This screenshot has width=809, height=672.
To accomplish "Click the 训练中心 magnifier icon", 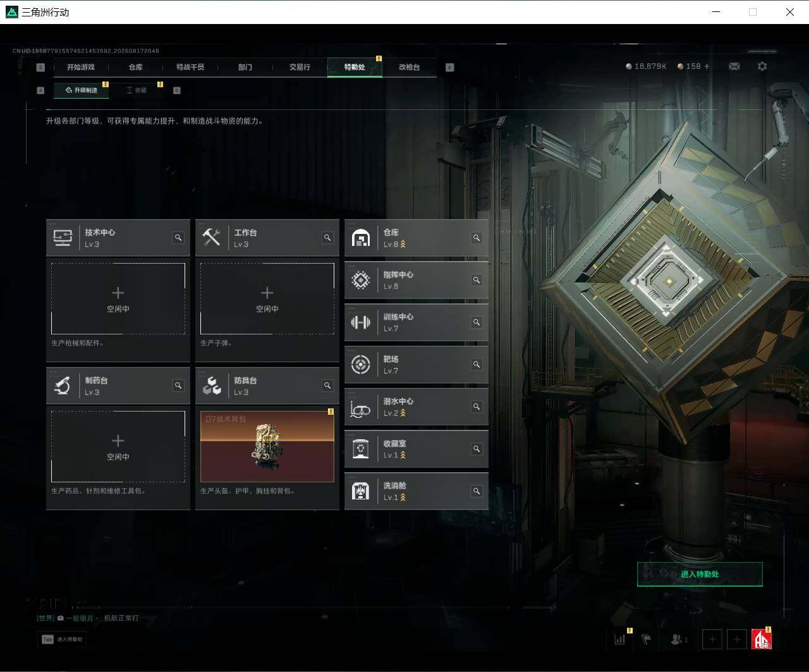I will pos(477,322).
